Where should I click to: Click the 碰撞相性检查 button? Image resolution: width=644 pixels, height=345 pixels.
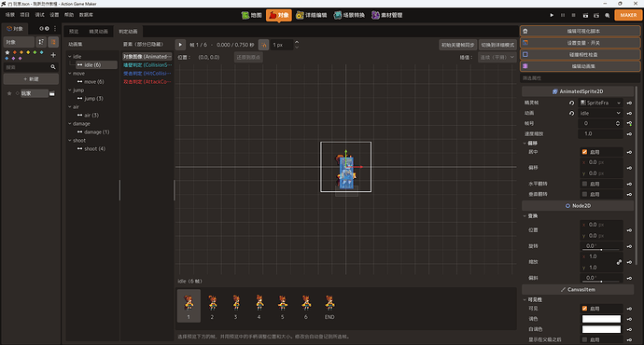click(x=580, y=54)
